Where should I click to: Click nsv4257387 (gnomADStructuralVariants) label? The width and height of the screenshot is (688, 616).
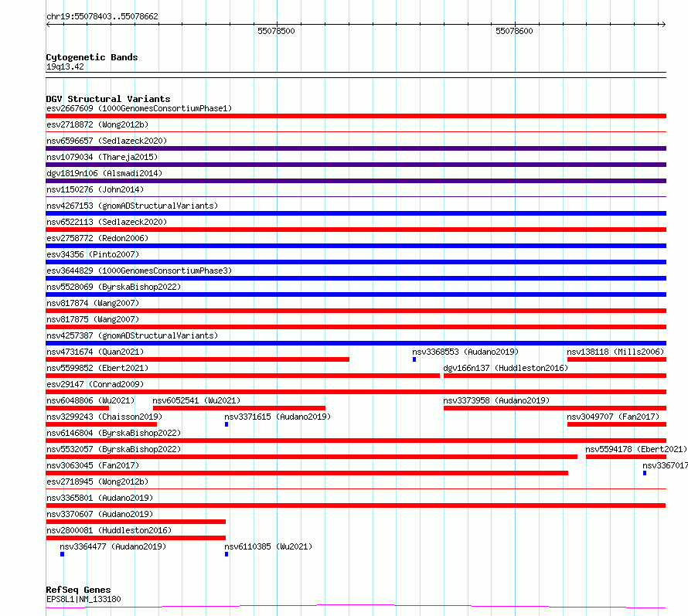pos(132,335)
